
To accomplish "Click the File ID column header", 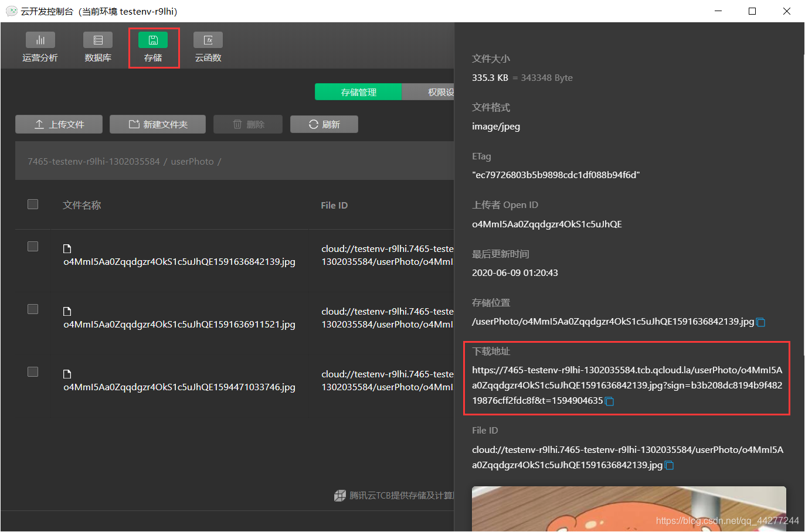I will tap(334, 205).
